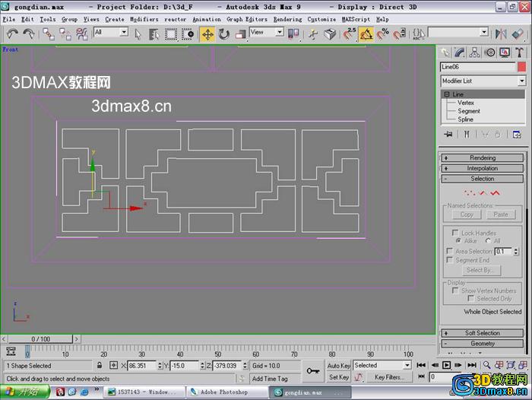The image size is (532, 400).
Task: Open the Graph Editors menu
Action: point(247,19)
